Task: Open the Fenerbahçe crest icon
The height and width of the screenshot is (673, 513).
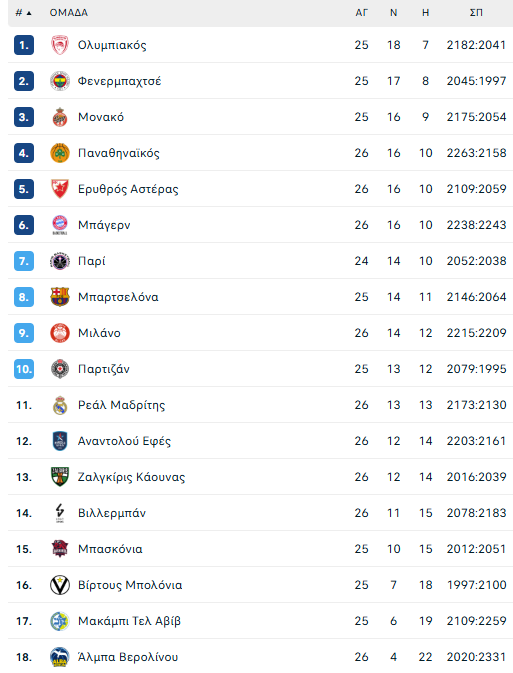Action: click(60, 81)
